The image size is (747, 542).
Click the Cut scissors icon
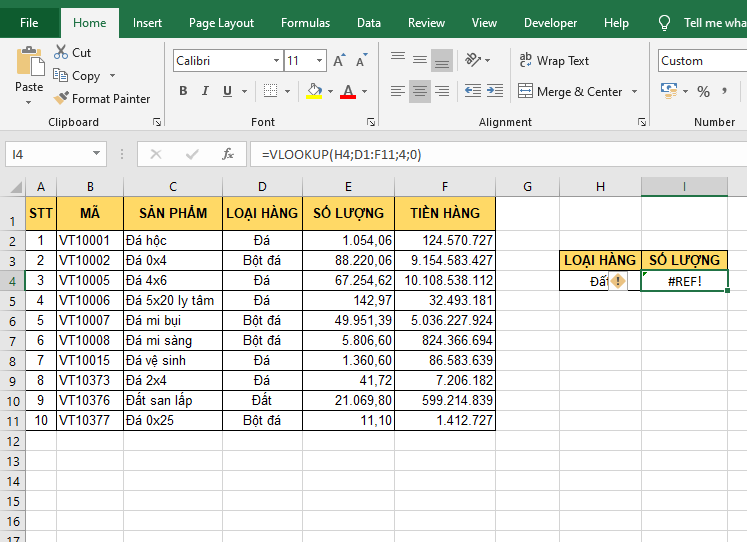61,53
